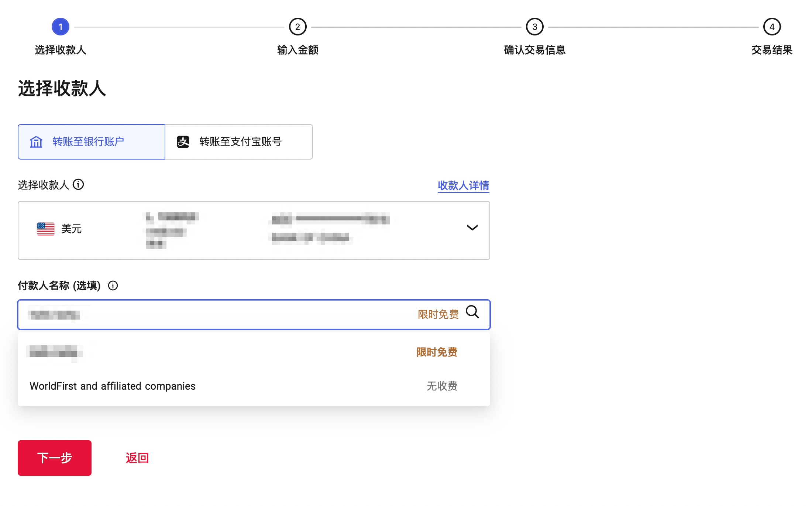812x506 pixels.
Task: Click the info icon beside 选择收款人
Action: (x=78, y=185)
